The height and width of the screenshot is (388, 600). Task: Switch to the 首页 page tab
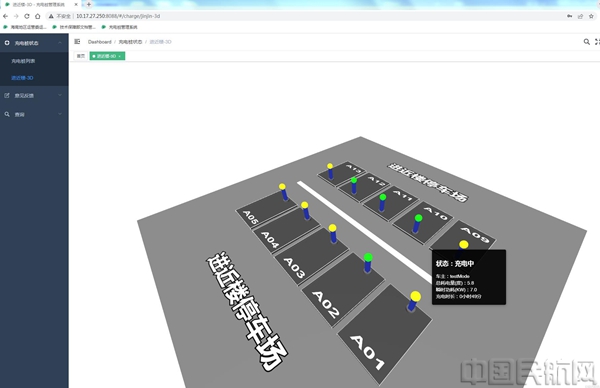tap(81, 56)
